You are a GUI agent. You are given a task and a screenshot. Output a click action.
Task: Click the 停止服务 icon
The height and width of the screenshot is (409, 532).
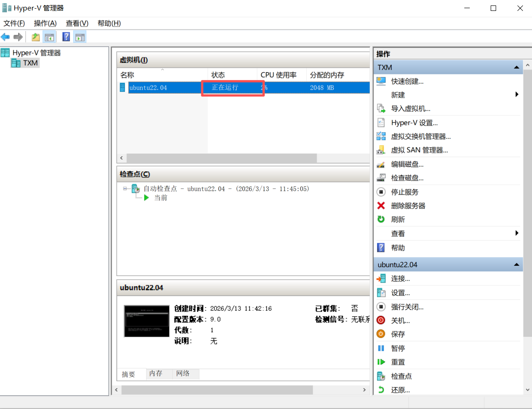click(381, 192)
